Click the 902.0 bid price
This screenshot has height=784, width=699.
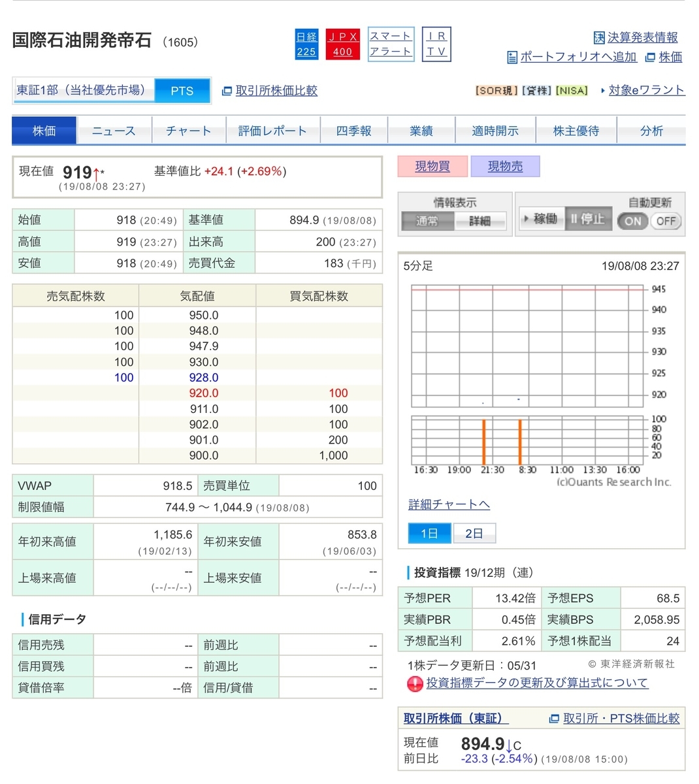[204, 425]
